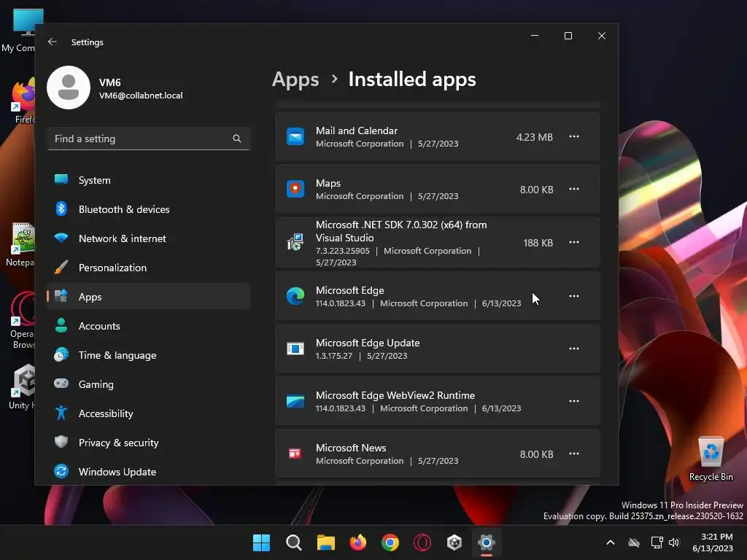Click the Gaming controller icon
Viewport: 747px width, 560px height.
point(61,384)
